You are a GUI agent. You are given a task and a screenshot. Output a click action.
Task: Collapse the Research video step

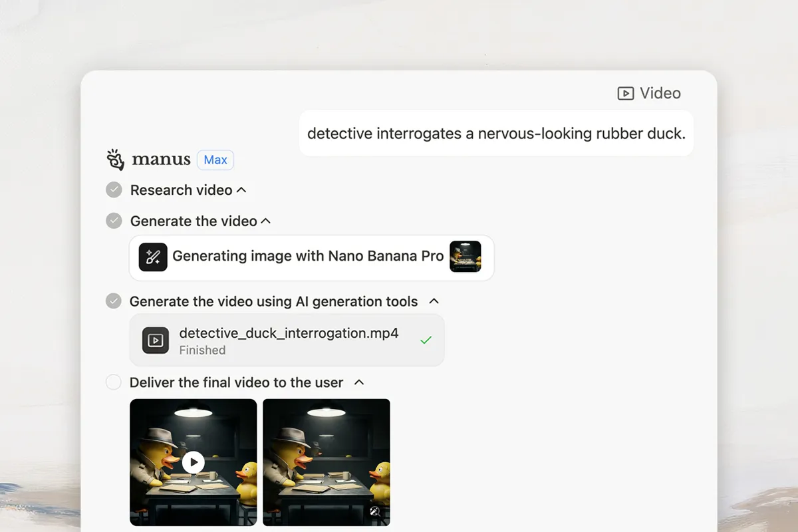241,190
